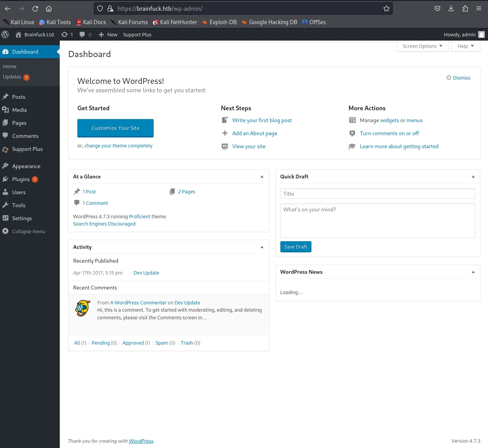
Task: Click the browser back arrow
Action: click(8, 8)
